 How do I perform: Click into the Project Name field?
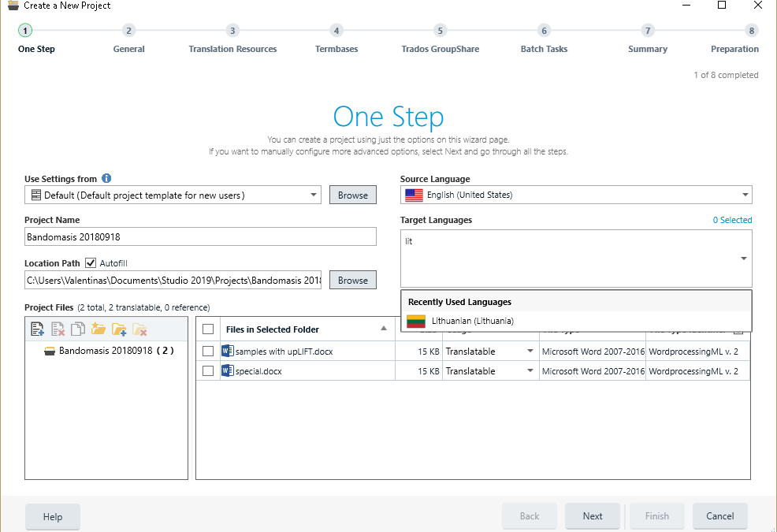click(200, 237)
